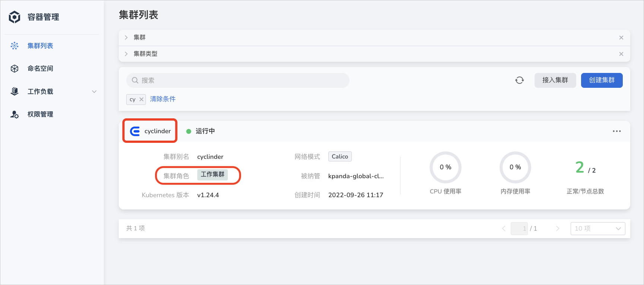This screenshot has width=644, height=285.
Task: Focus the 搜索 search field
Action: [x=238, y=80]
